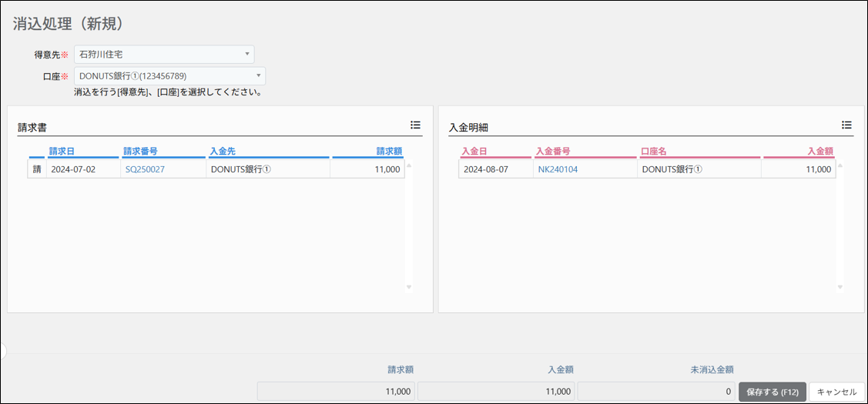868x404 pixels.
Task: Click the 保存する (F12) button
Action: point(772,391)
